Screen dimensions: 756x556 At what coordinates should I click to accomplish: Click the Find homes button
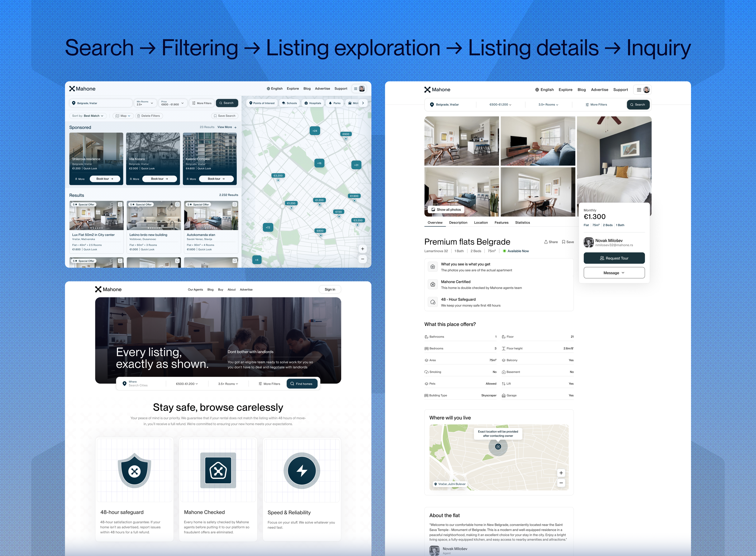(x=302, y=384)
